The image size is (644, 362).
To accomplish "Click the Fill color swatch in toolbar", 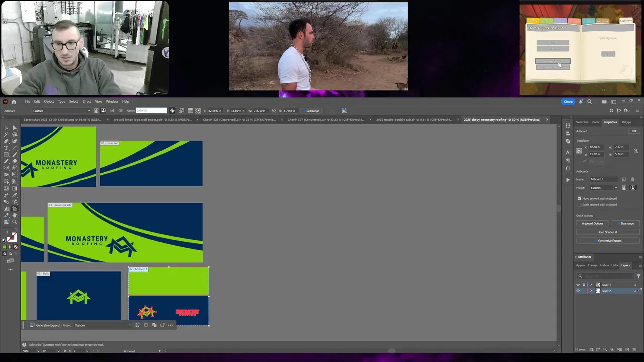I will pos(7,232).
